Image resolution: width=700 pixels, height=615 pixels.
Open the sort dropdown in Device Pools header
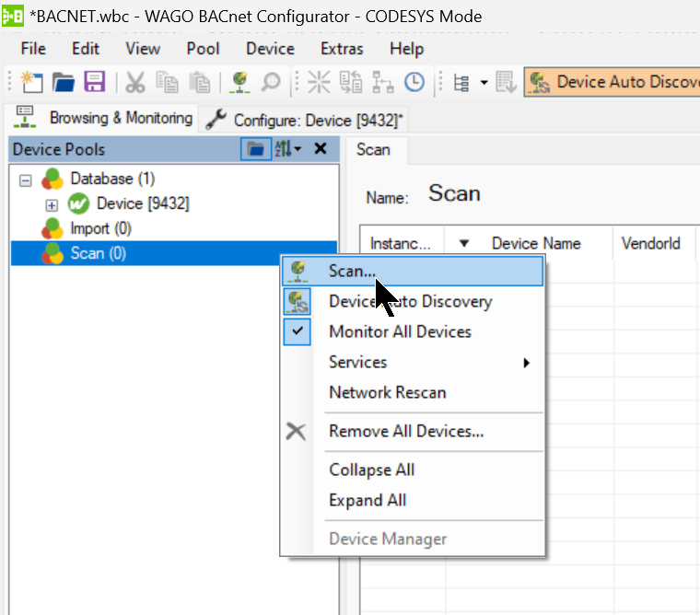tap(288, 148)
